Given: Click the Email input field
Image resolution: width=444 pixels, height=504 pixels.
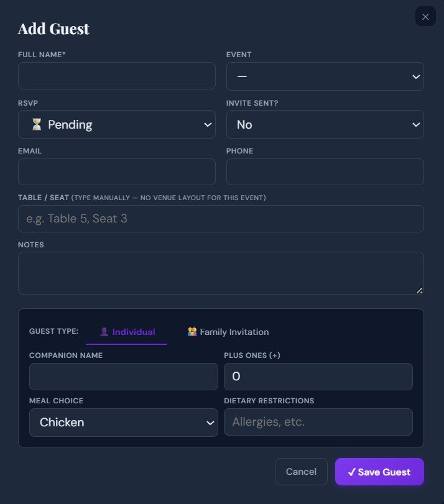Looking at the screenshot, I should 116,172.
